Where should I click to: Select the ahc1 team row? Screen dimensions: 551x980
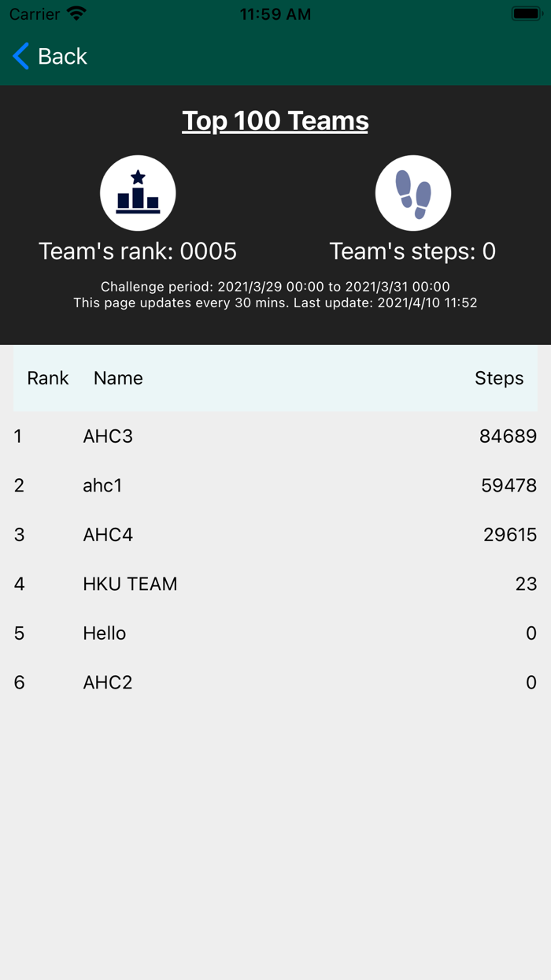point(275,485)
